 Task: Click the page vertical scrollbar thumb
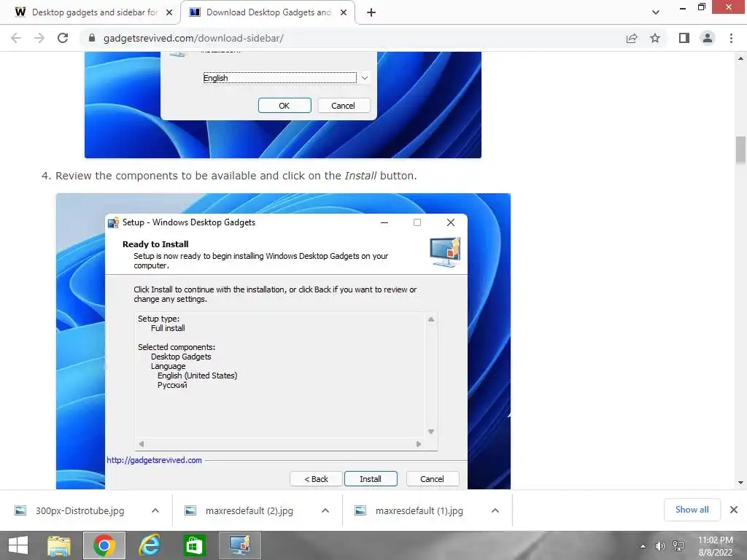click(741, 150)
